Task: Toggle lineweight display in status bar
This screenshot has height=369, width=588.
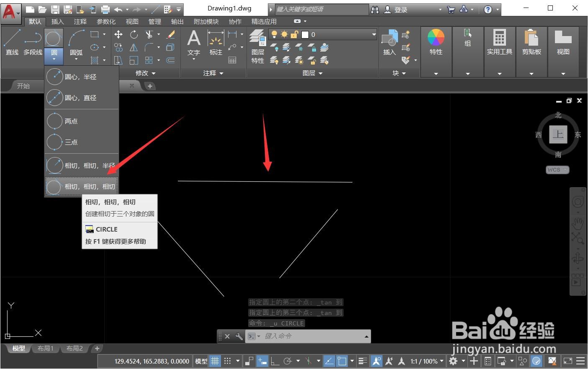Action: pos(363,361)
